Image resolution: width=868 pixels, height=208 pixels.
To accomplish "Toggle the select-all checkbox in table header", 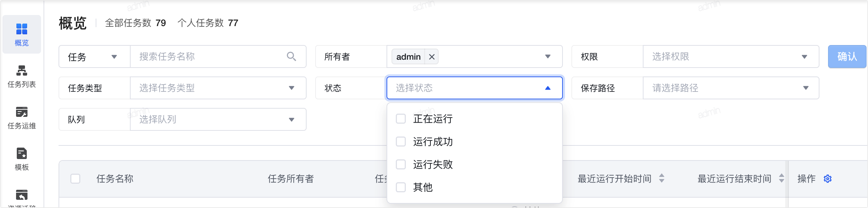I will (75, 179).
